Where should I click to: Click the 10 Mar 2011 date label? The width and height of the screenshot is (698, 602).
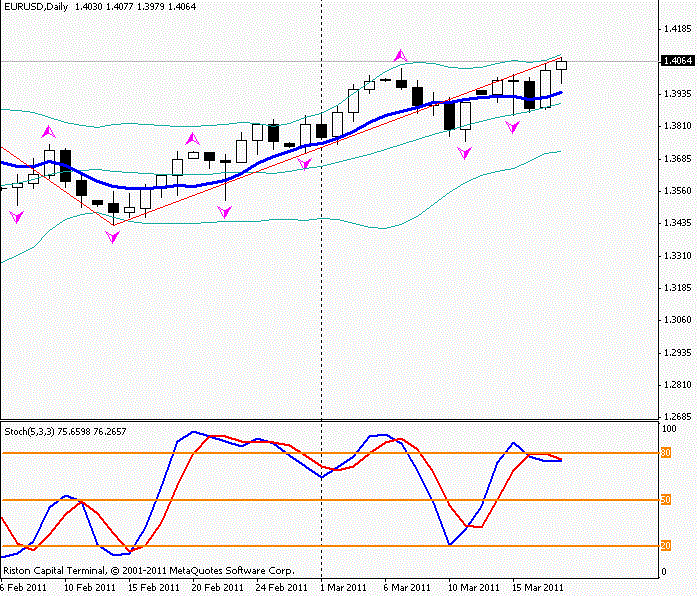474,588
